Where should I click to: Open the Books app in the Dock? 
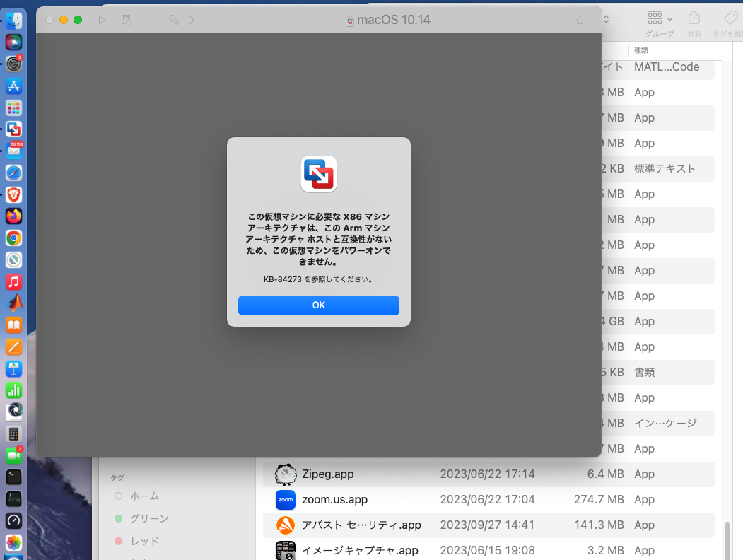tap(13, 325)
